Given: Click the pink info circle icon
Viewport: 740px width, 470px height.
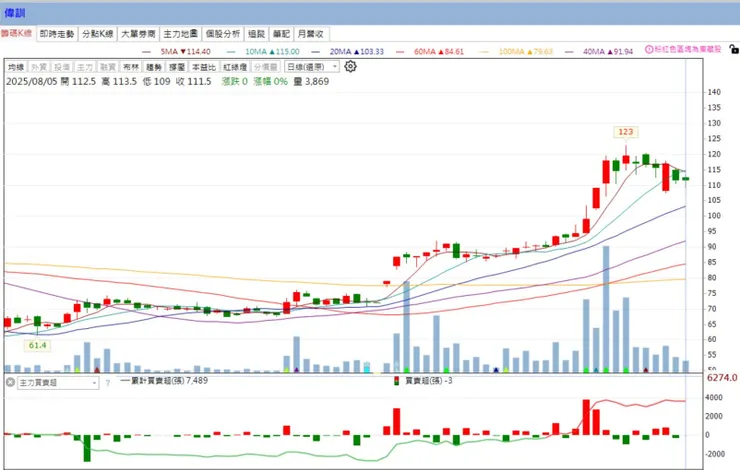Looking at the screenshot, I should pyautogui.click(x=649, y=49).
